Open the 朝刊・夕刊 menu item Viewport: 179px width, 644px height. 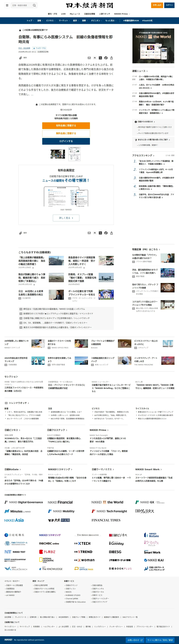[x=53, y=14]
